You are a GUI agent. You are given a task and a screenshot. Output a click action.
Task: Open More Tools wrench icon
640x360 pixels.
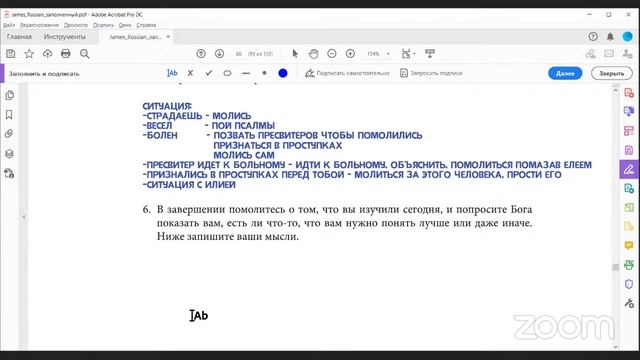tap(629, 303)
